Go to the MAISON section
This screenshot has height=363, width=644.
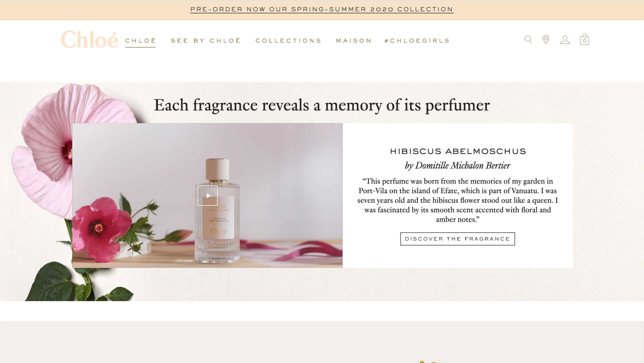354,41
